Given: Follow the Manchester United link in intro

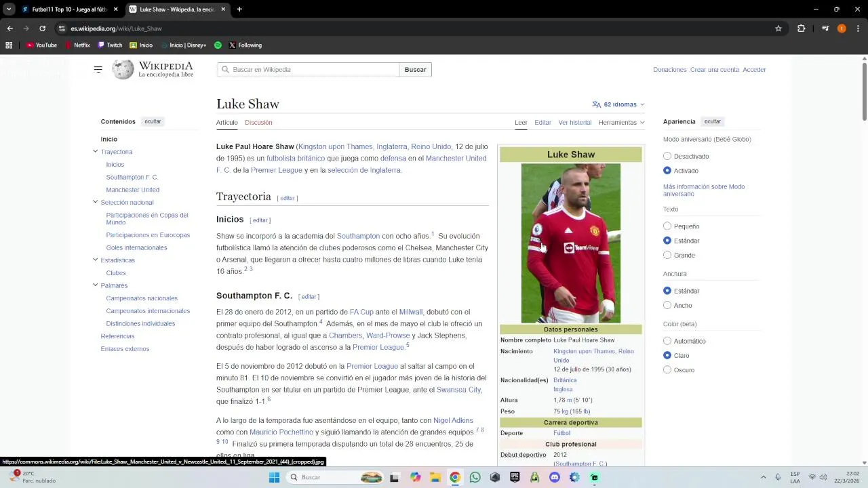Looking at the screenshot, I should coord(456,158).
